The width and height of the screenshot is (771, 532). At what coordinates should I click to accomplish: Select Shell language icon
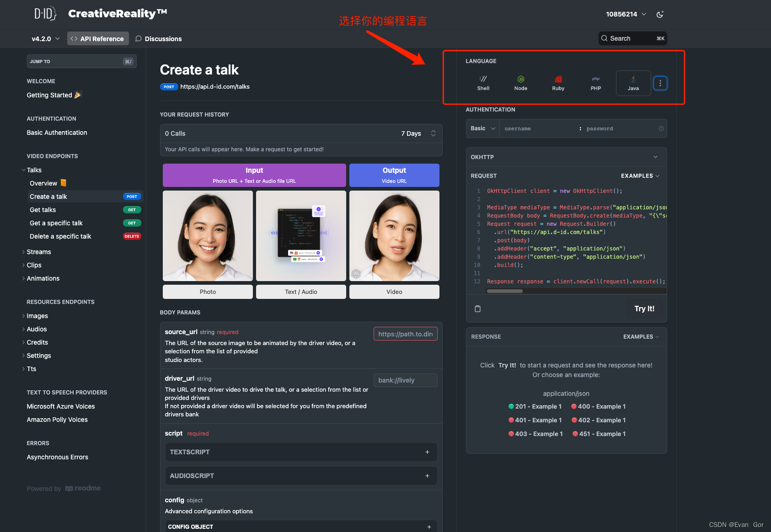[x=483, y=83]
